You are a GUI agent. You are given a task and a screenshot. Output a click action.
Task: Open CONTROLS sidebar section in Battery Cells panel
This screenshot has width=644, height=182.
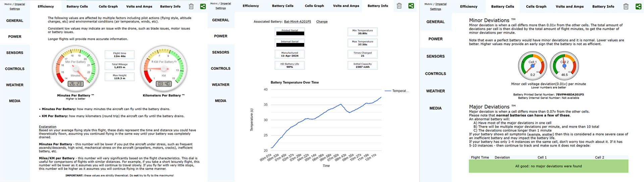click(435, 74)
